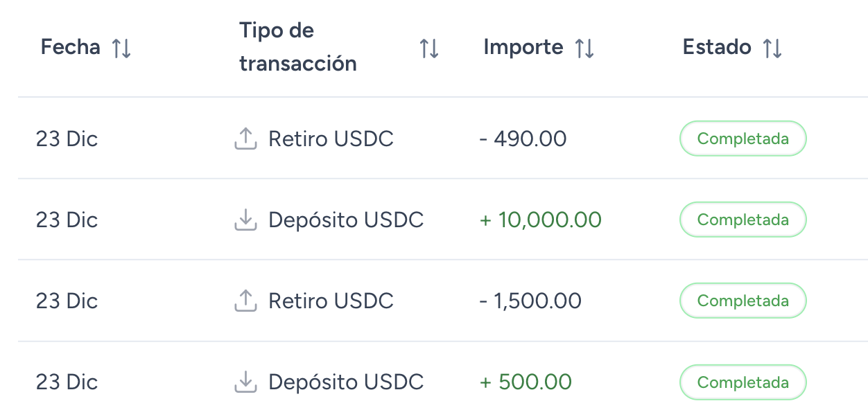868x417 pixels.
Task: Click the upload icon beside first Retiro USDC
Action: point(245,138)
